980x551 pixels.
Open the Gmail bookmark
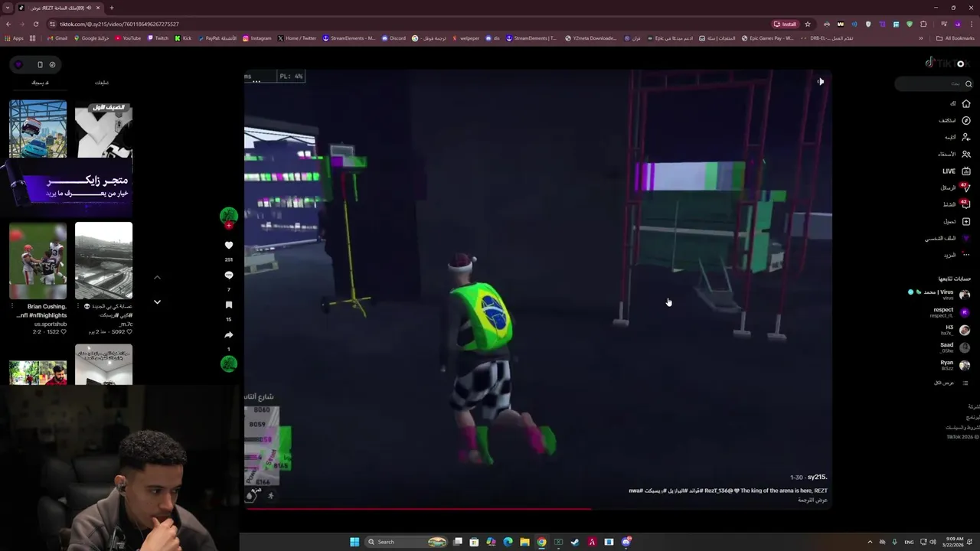tap(57, 38)
